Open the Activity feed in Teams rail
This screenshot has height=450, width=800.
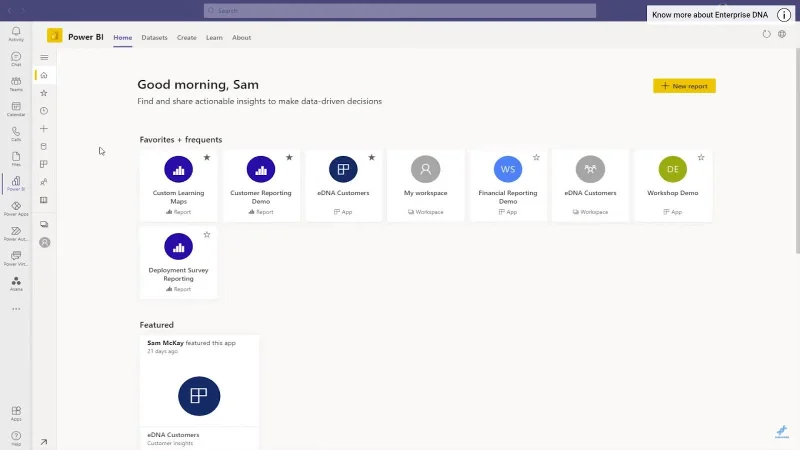pos(16,34)
